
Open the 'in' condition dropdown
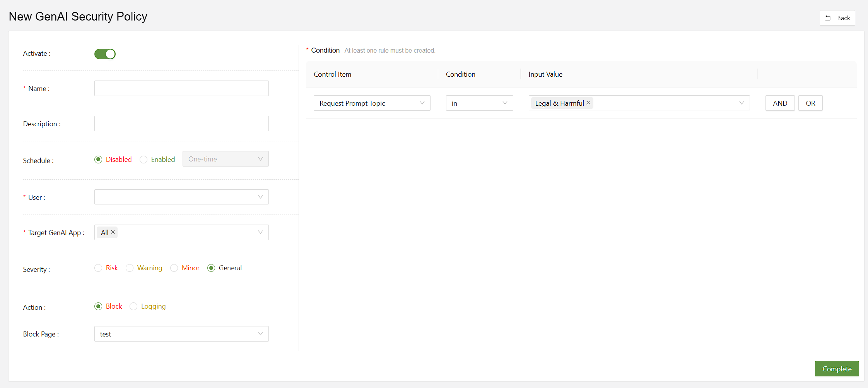point(479,103)
